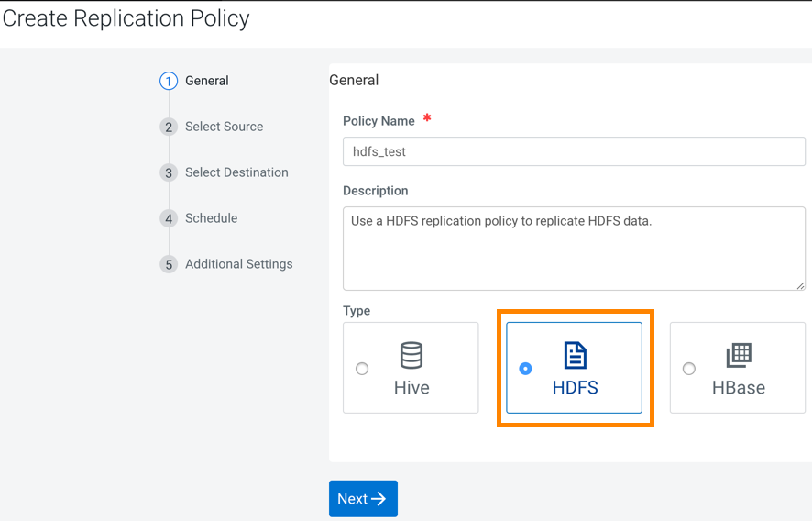Click the Next button
This screenshot has height=521, width=812.
363,499
